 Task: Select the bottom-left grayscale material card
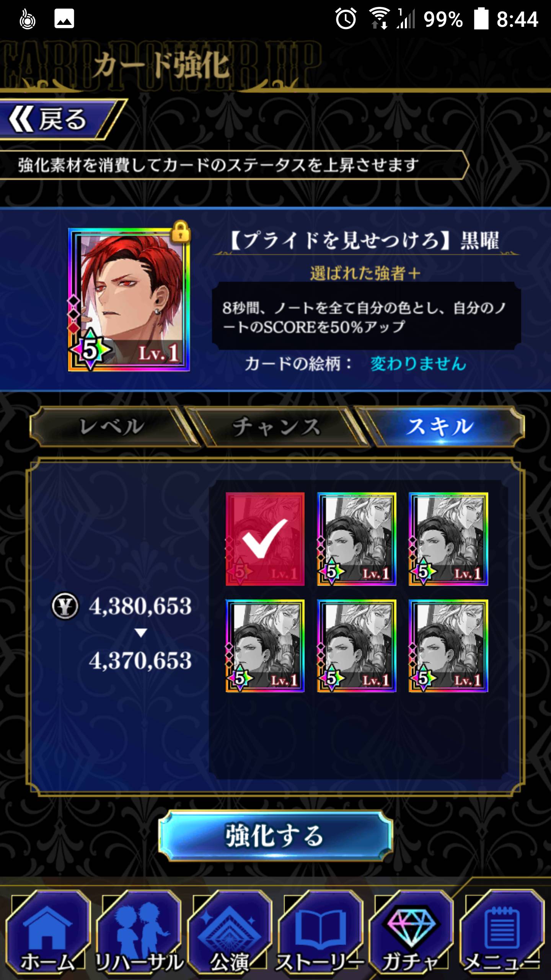[265, 646]
